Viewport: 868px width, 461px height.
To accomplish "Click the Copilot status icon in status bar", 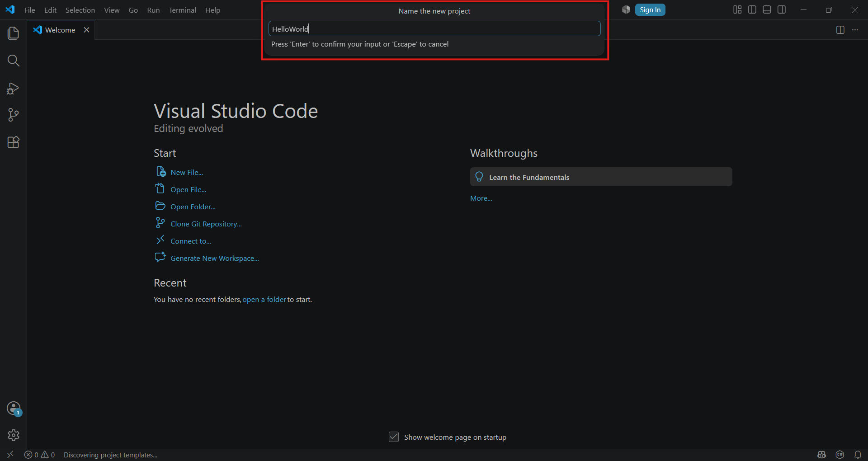I will click(822, 455).
